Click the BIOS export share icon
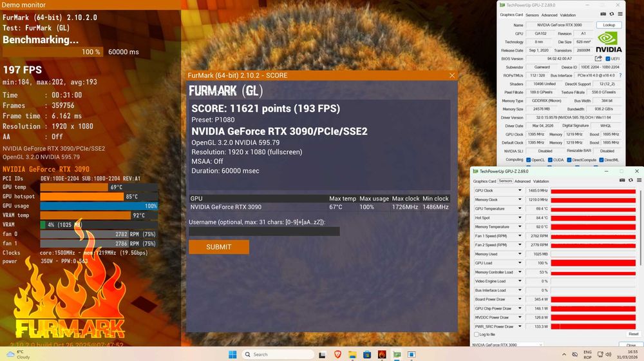 click(598, 59)
